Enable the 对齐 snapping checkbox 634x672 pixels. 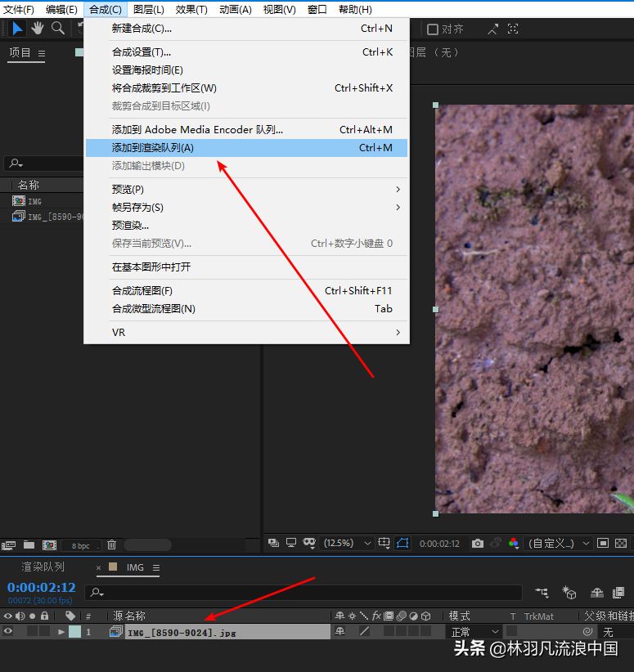433,29
